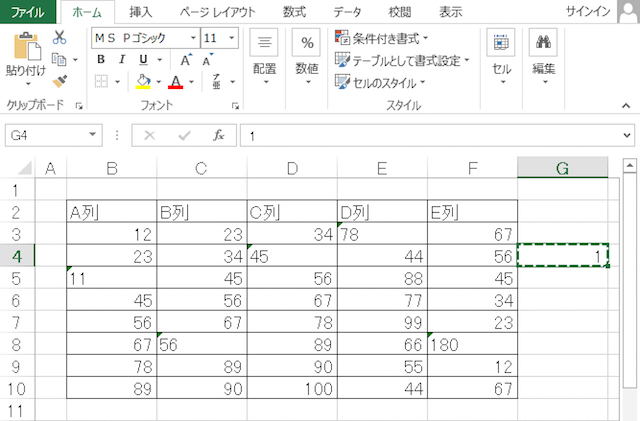The height and width of the screenshot is (421, 640).
Task: Open the File (ファイル) tab
Action: pos(28,12)
